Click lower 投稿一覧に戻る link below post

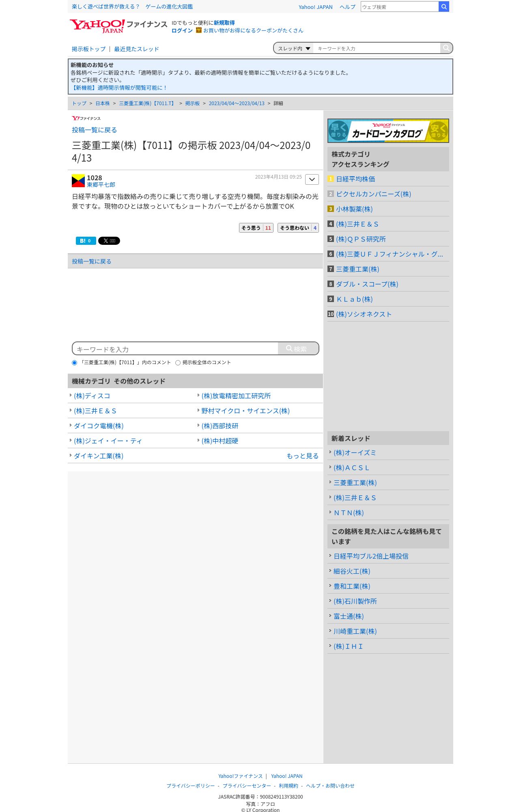(91, 261)
